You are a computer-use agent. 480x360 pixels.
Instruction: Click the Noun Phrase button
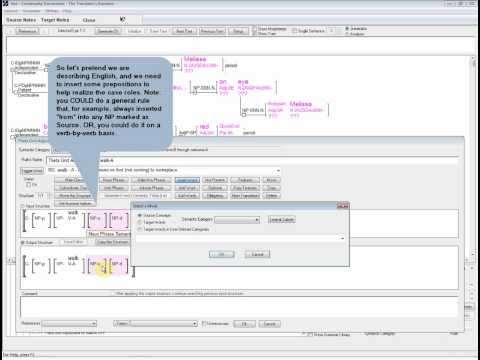(113, 180)
